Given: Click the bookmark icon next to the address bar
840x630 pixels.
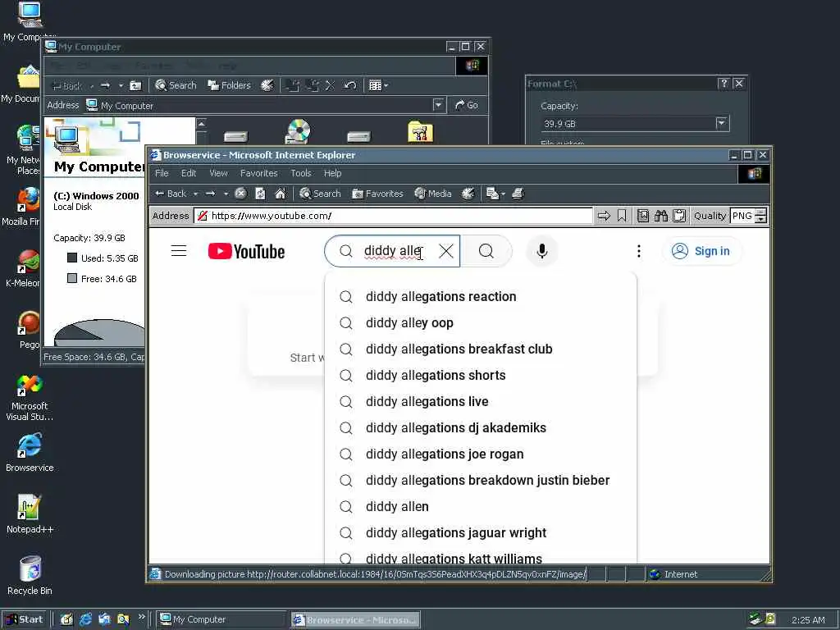Looking at the screenshot, I should pos(622,216).
